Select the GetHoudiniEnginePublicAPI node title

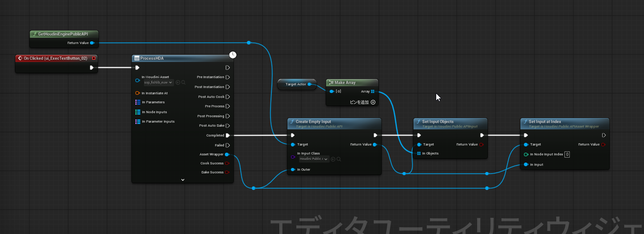(63, 34)
